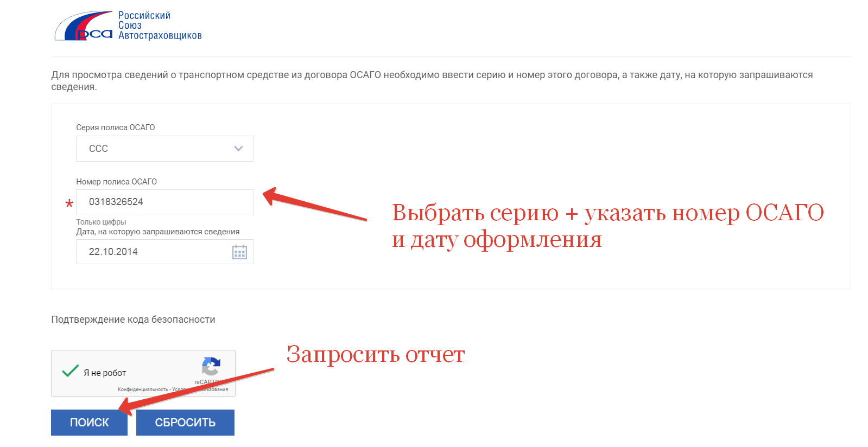868x447 pixels.
Task: Toggle the 'Я не робот' checkbox
Action: 71,372
